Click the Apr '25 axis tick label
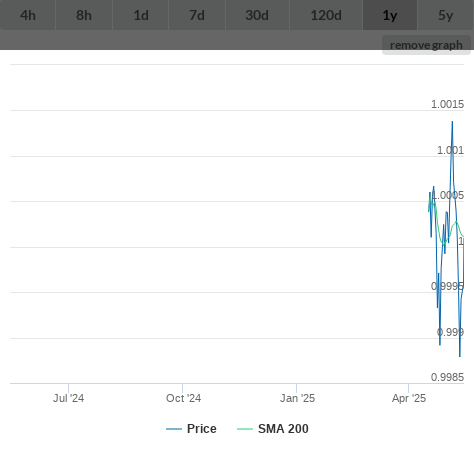This screenshot has width=474, height=455. 409,398
